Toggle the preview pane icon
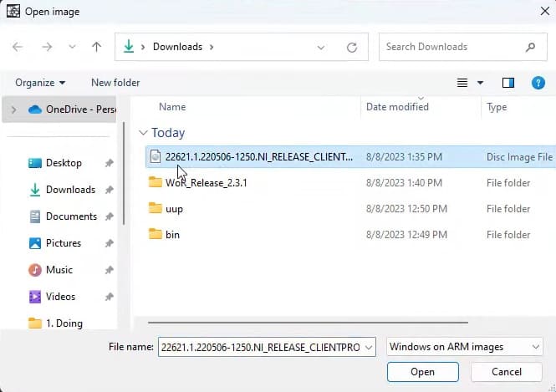This screenshot has width=556, height=392. (x=508, y=83)
